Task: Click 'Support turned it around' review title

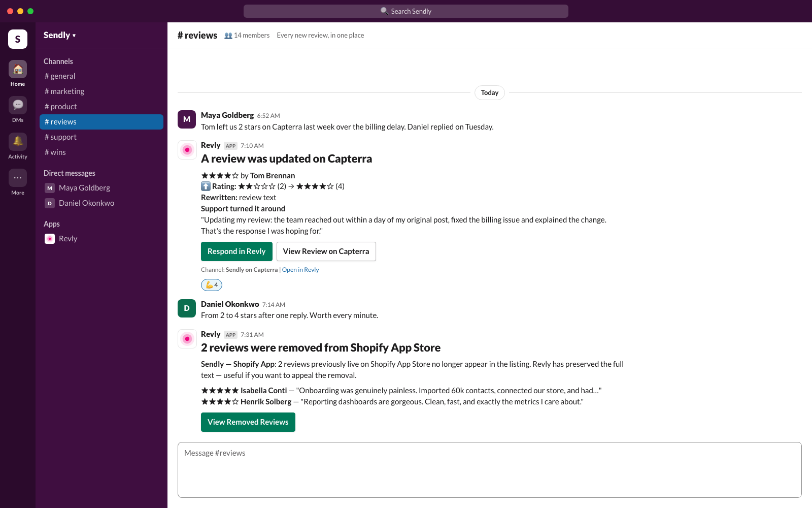Action: 243,209
